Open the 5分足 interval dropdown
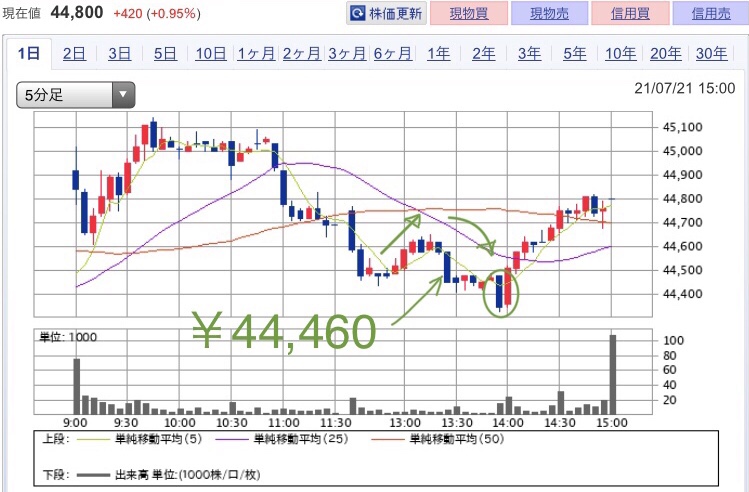The width and height of the screenshot is (749, 492). [75, 95]
